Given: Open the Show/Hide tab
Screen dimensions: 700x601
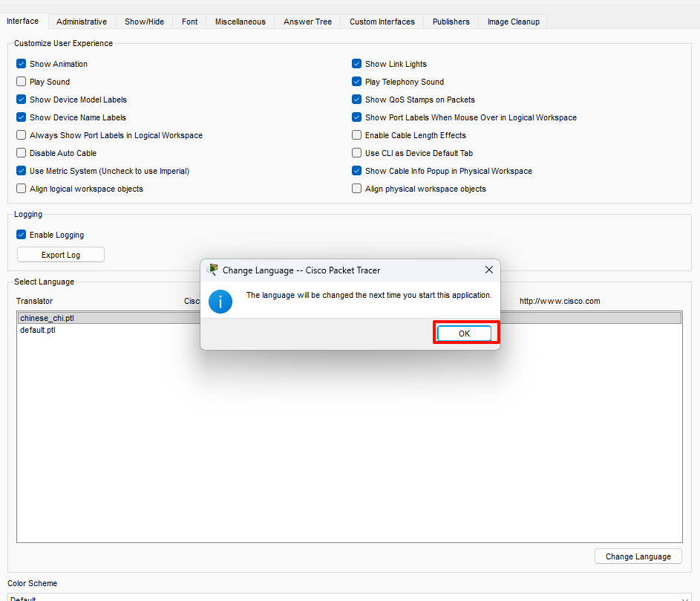Looking at the screenshot, I should pos(144,22).
